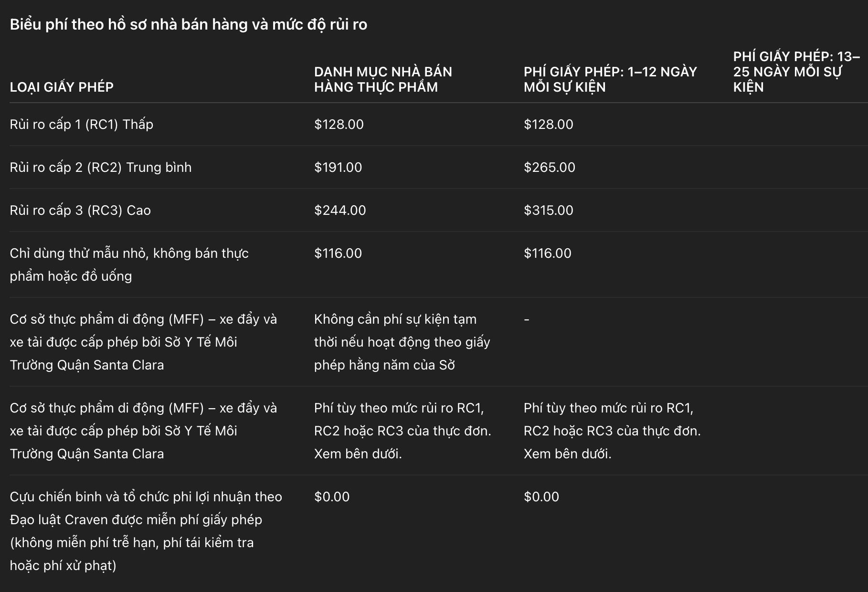The image size is (868, 592).
Task: Click PHÍ GIẤY PHÉP: 1–12 NGÀY header
Action: pos(610,79)
